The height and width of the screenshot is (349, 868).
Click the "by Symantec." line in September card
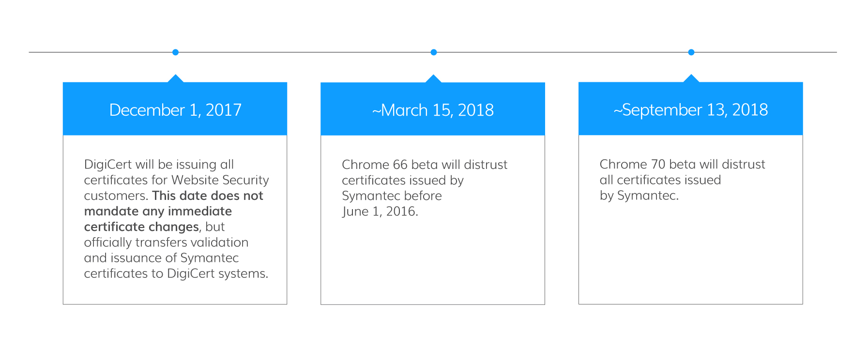[639, 196]
